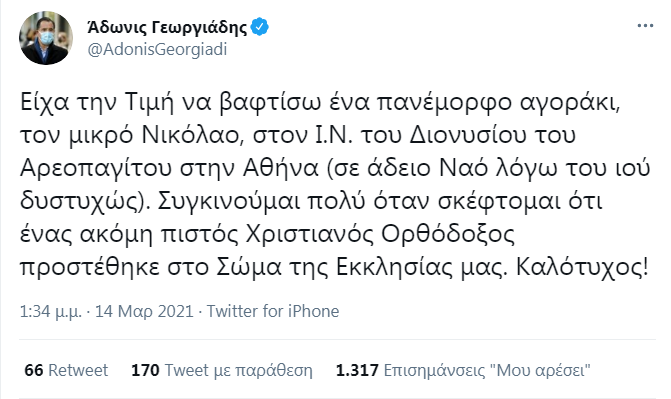Click the tweet line starting προστέθηκε στο Σώμα

click(335, 268)
